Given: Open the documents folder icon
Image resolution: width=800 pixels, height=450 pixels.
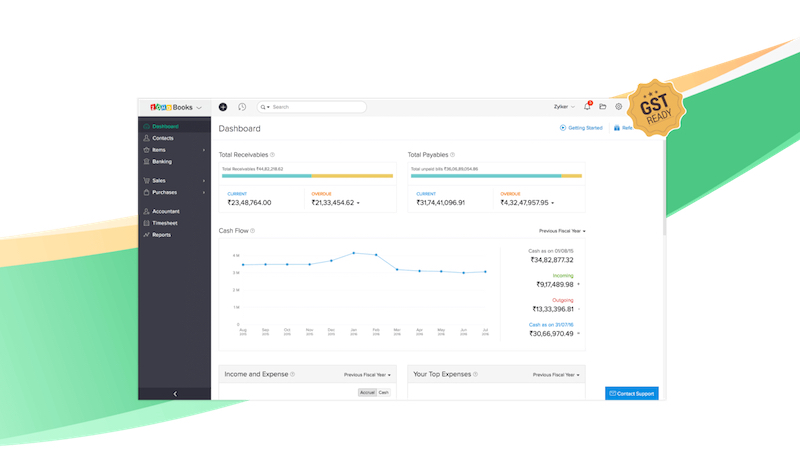Looking at the screenshot, I should (603, 107).
